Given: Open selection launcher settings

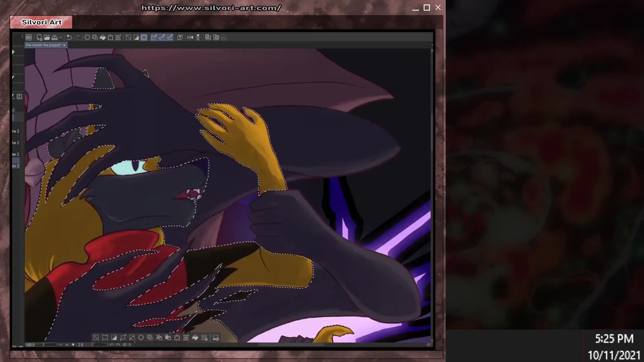Looking at the screenshot, I should coord(216,338).
